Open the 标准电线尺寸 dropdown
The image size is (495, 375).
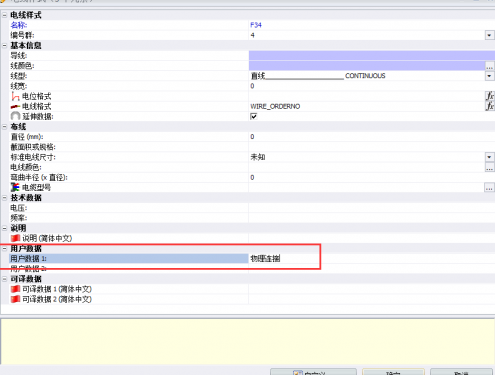489,157
